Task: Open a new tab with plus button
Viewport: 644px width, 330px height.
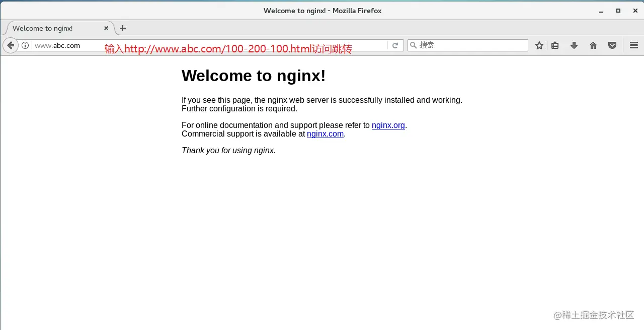Action: tap(123, 28)
